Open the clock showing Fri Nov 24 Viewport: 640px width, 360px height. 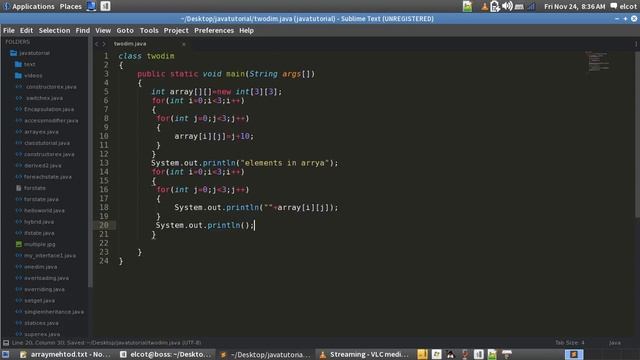pyautogui.click(x=575, y=7)
